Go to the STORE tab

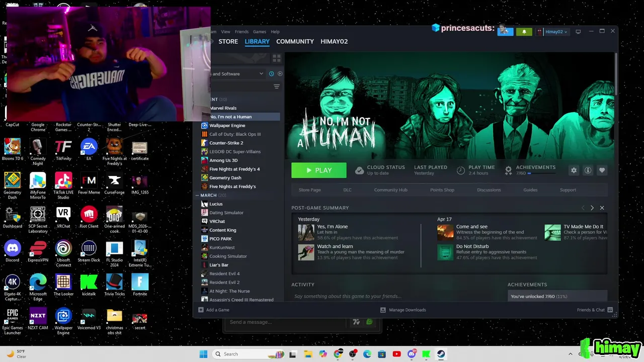click(228, 41)
